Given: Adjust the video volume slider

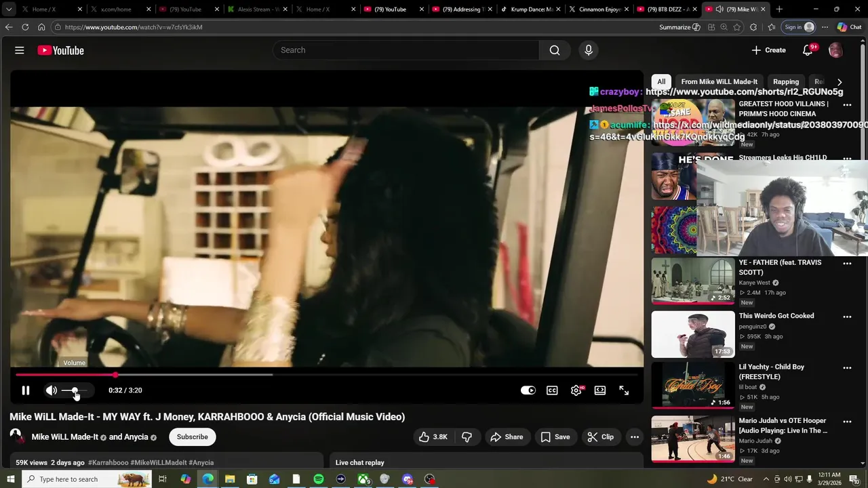Looking at the screenshot, I should tap(74, 390).
